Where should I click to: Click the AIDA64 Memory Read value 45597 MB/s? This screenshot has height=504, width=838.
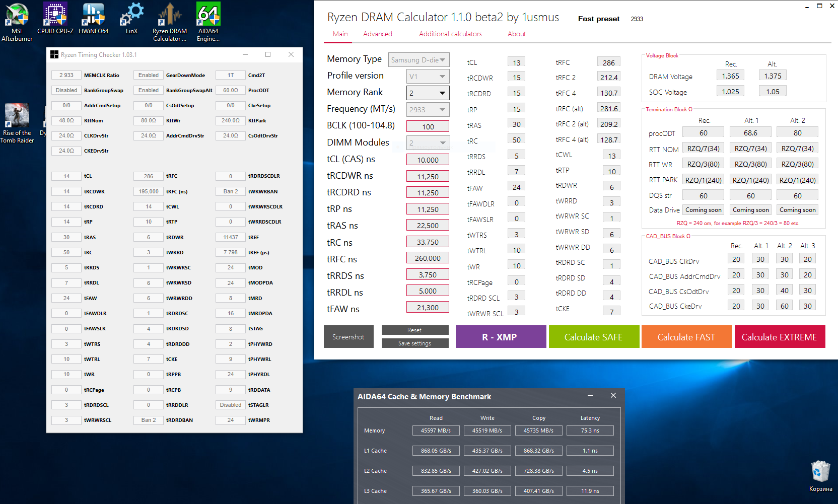coord(436,430)
